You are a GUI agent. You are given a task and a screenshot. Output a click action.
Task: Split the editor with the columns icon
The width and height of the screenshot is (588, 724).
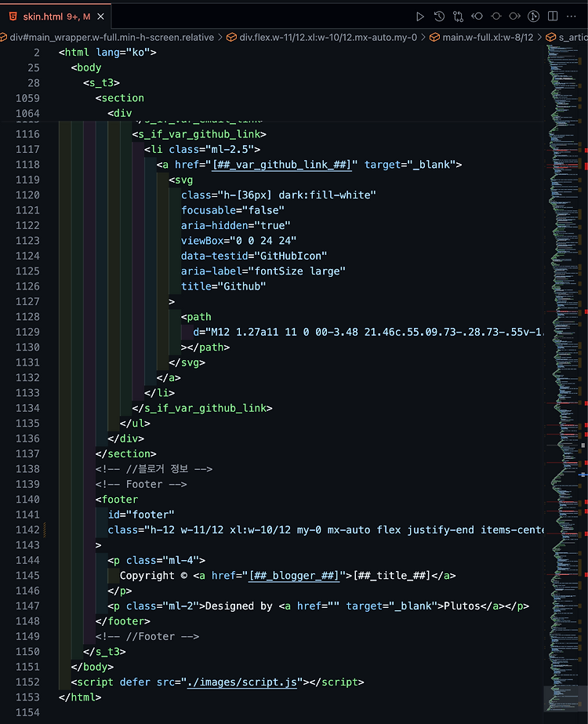553,16
